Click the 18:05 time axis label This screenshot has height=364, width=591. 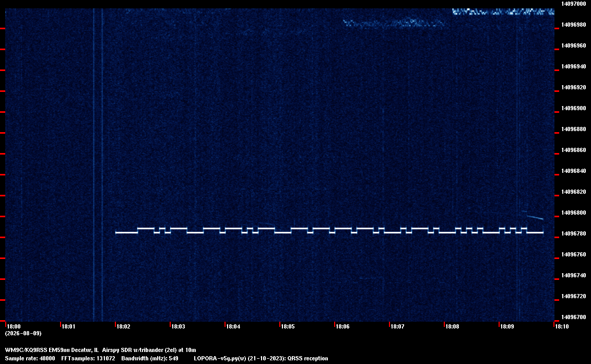[288, 326]
